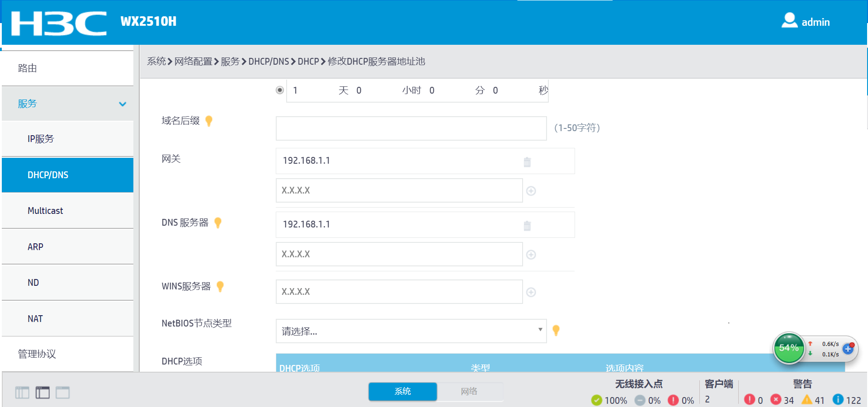Click the green 54% floating monitor circle
Image resolution: width=868 pixels, height=407 pixels.
click(789, 348)
